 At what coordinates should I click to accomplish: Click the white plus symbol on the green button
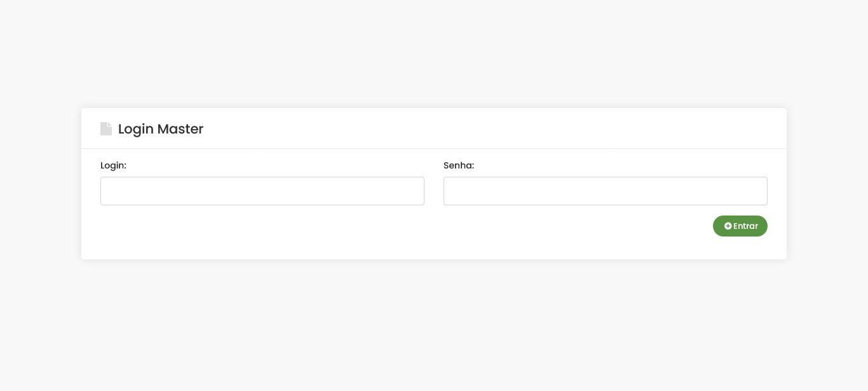pos(728,226)
